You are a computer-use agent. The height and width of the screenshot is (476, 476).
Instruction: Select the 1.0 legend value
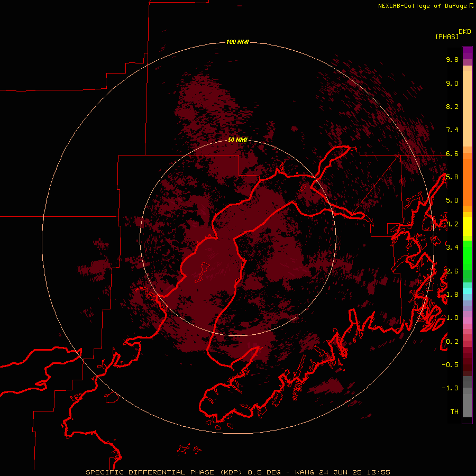tap(452, 318)
